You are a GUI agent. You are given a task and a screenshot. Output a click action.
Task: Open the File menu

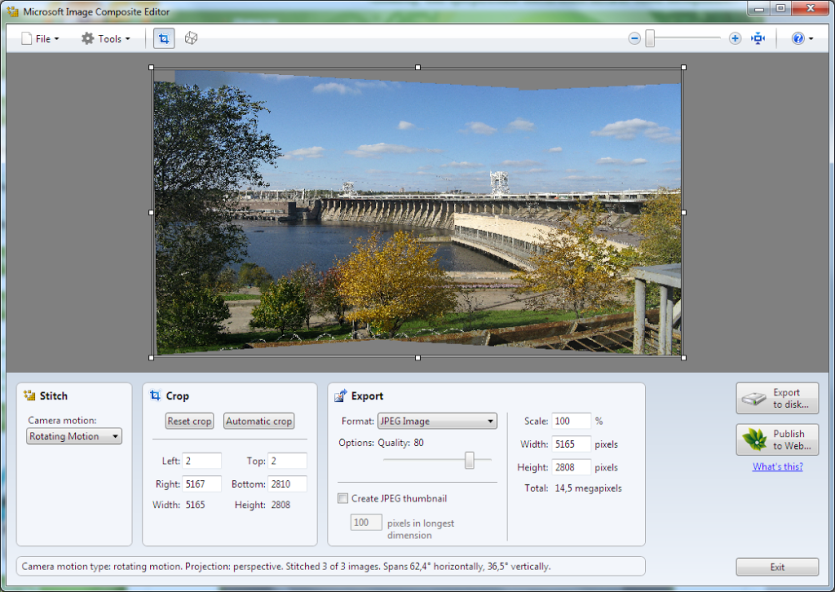tap(40, 39)
